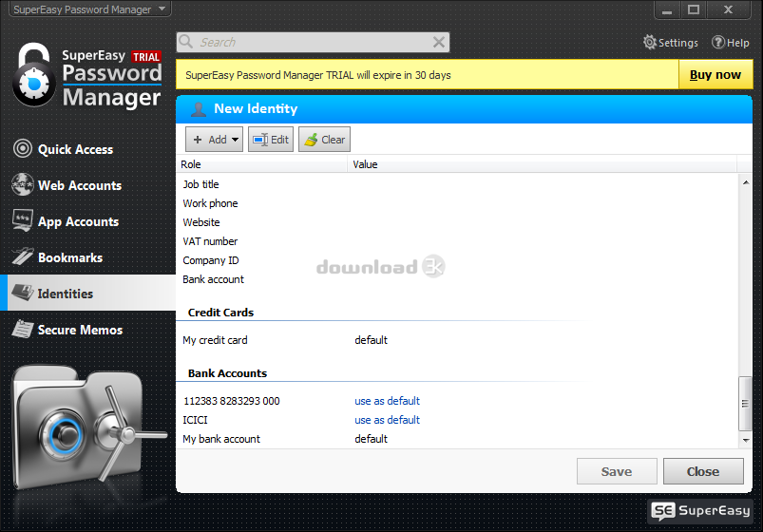
Task: Click the Clear broom button
Action: tap(324, 140)
